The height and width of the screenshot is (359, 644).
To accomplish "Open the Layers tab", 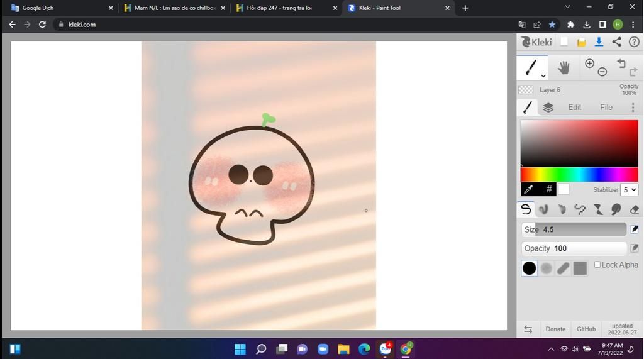I will [x=548, y=108].
